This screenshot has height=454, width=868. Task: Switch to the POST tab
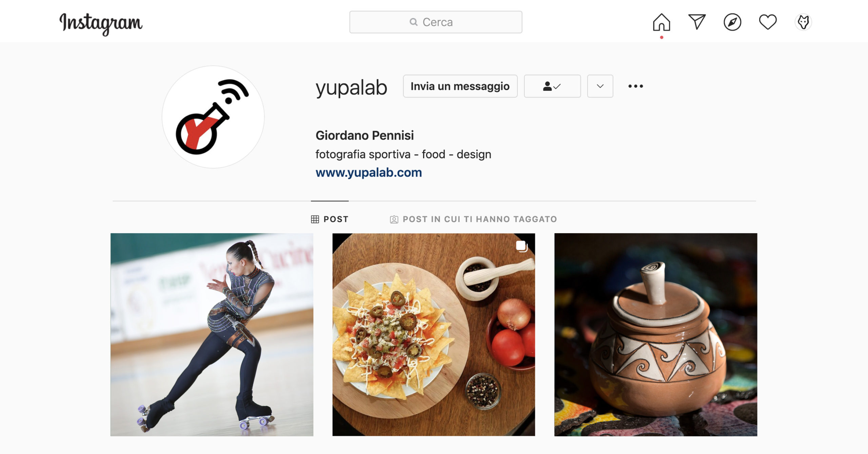point(330,219)
